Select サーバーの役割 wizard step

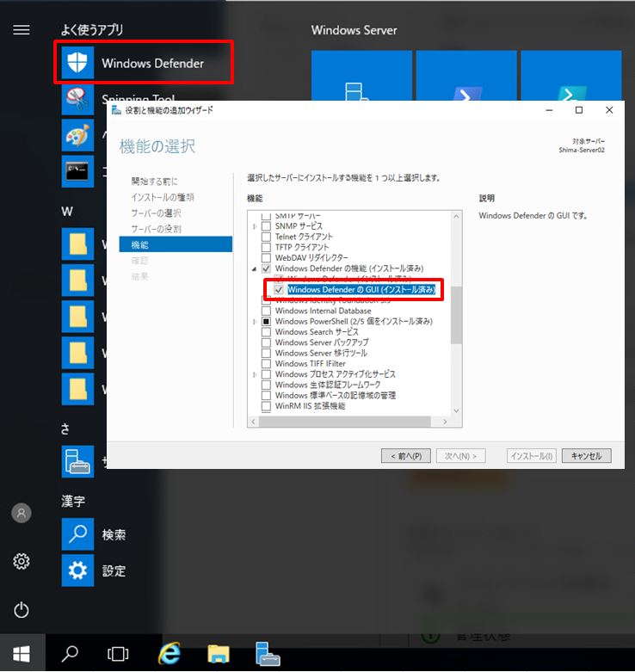tap(156, 229)
